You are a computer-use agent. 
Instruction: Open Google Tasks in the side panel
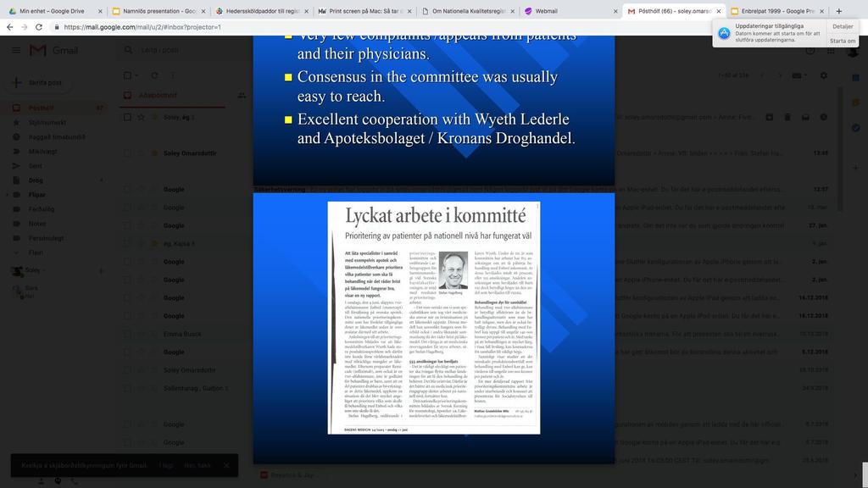point(856,128)
